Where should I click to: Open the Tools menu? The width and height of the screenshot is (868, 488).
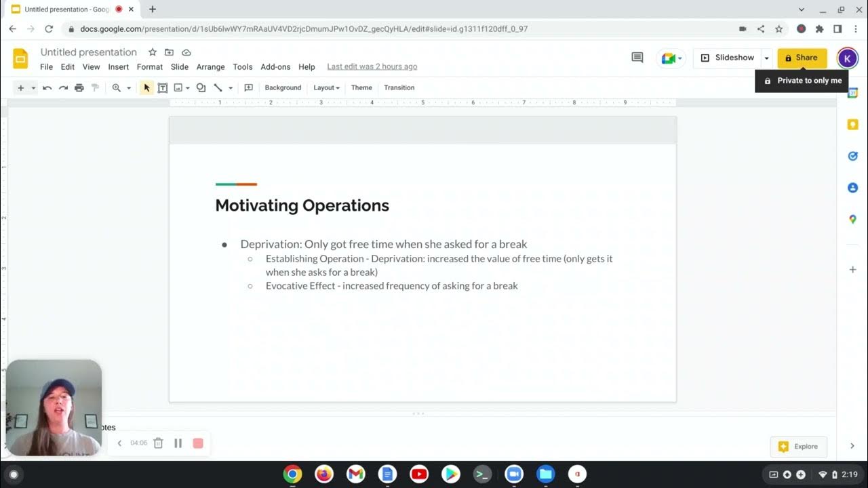[243, 67]
